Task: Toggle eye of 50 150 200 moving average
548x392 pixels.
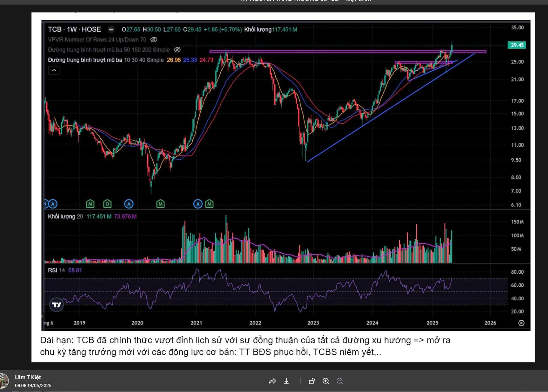Action: [x=177, y=50]
